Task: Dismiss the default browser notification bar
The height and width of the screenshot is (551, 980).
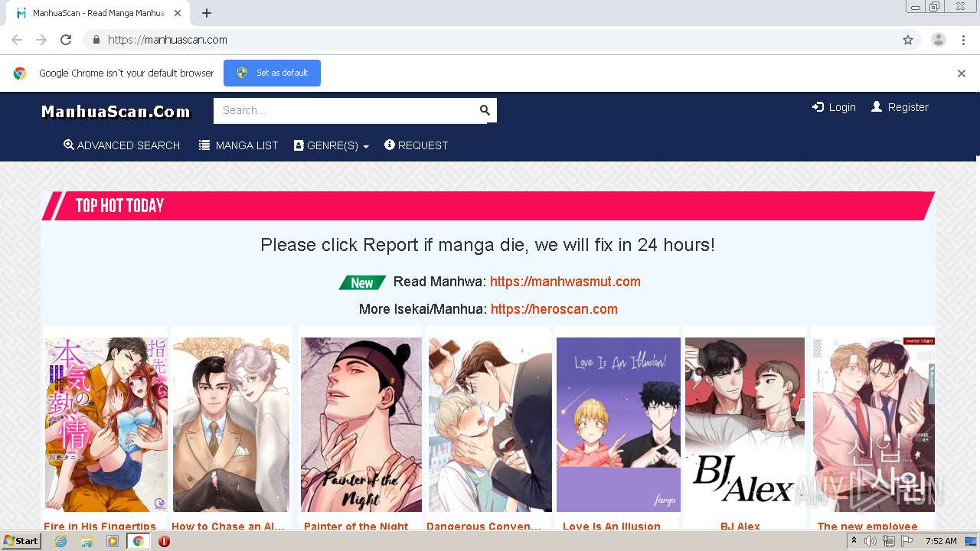Action: [962, 73]
